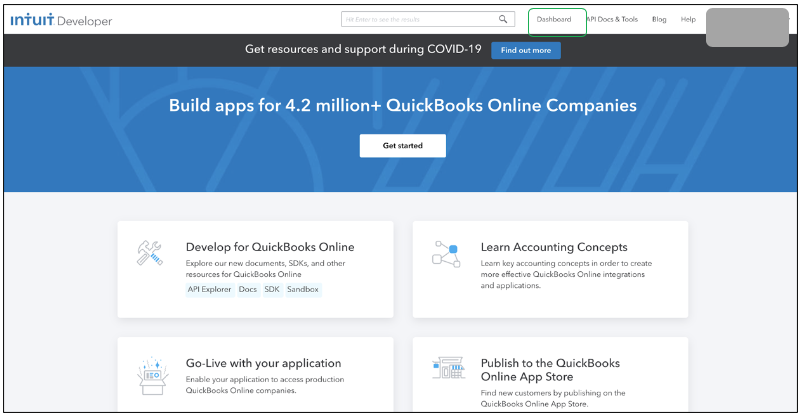Viewport: 805px width, 417px height.
Task: Click the App Store storefront icon
Action: [x=449, y=368]
